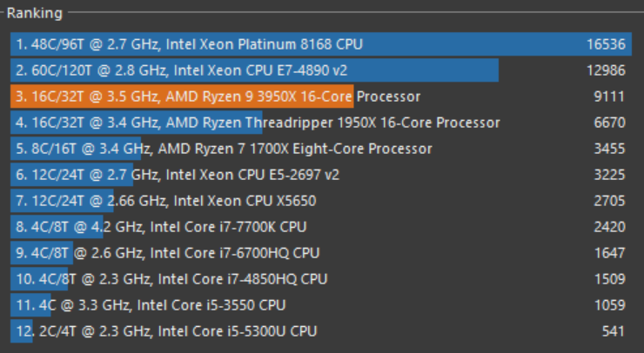Choose the Xeon X5650 ranking entry
Viewport: 644px width, 353px height.
165,201
